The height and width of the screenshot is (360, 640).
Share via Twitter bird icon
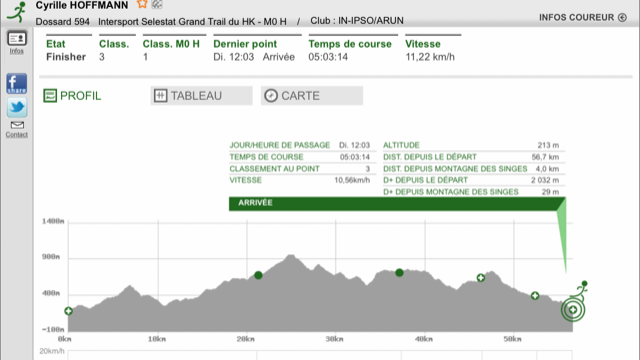(x=17, y=107)
